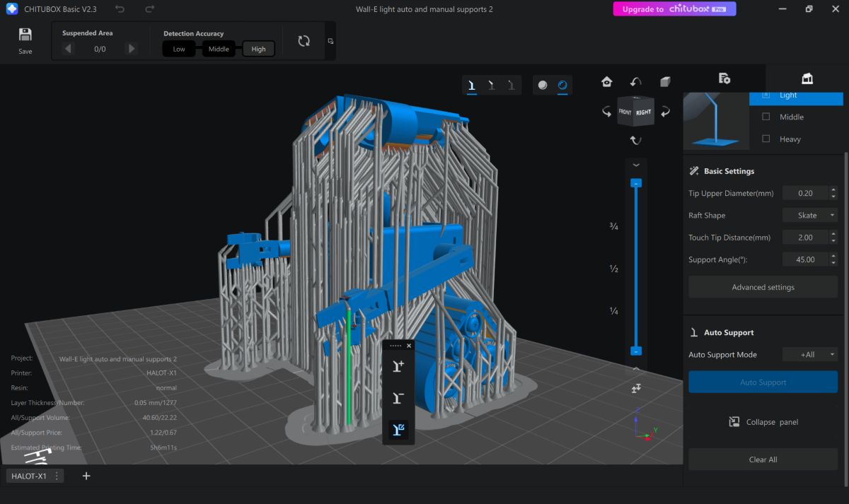Open Advanced settings

[763, 287]
